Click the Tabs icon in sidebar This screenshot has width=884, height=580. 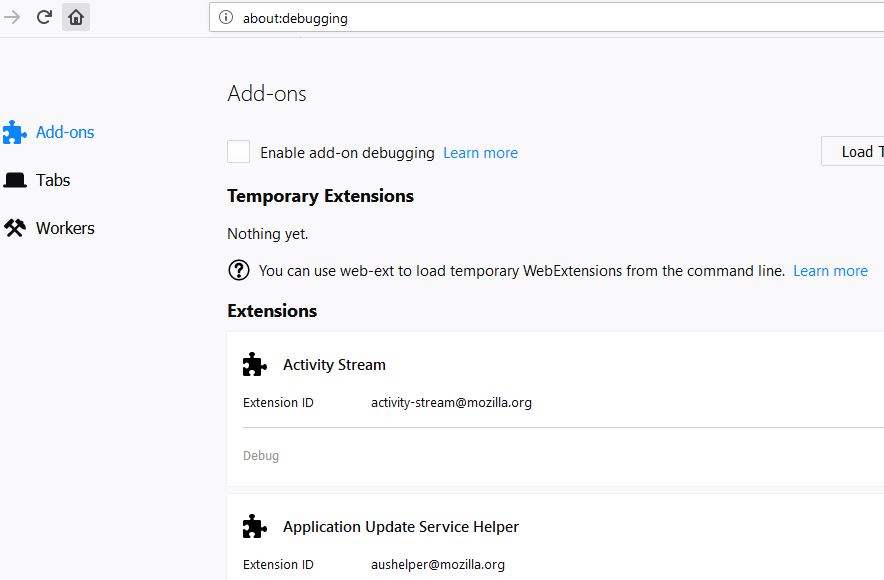[15, 180]
